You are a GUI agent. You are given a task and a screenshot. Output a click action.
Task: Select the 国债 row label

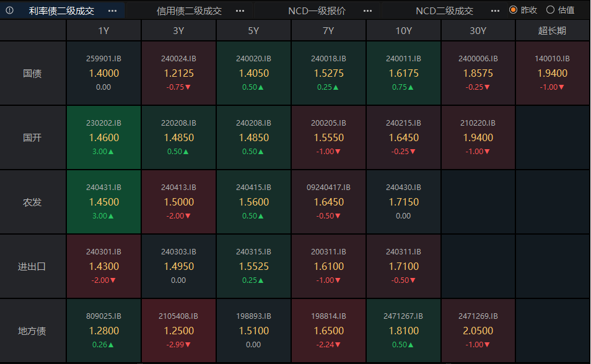tap(32, 73)
